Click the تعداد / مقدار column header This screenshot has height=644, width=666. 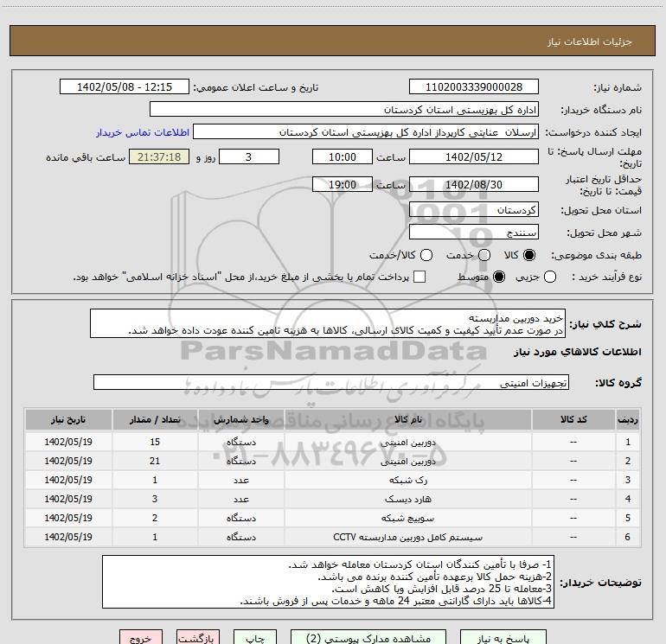(155, 419)
